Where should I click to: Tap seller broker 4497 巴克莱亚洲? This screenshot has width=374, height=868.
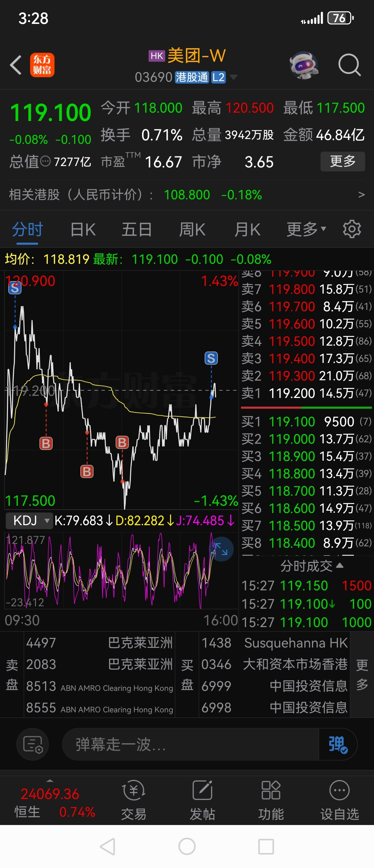point(99,643)
